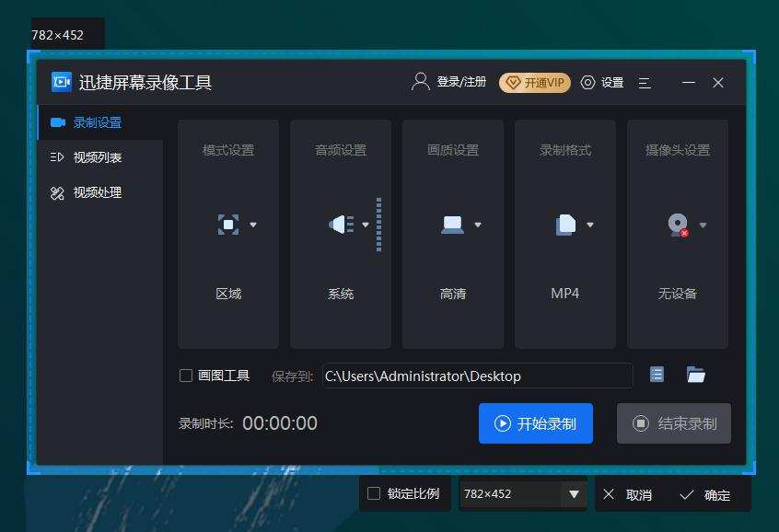Click the gear icon next to 设置

587,83
